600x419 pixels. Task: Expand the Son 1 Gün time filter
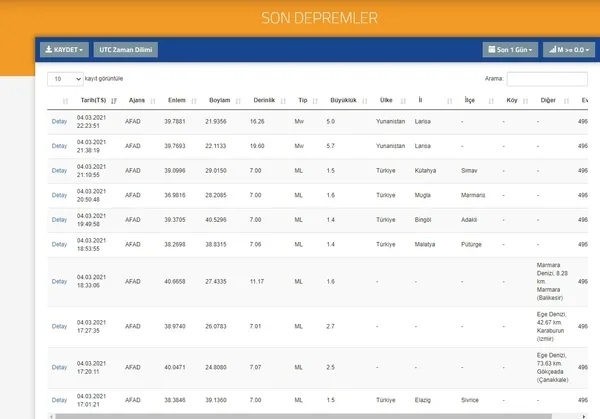click(x=510, y=49)
